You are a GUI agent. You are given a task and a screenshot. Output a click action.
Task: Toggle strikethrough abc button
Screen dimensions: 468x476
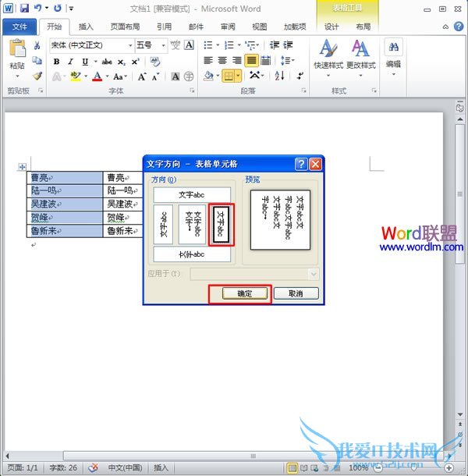coord(107,62)
